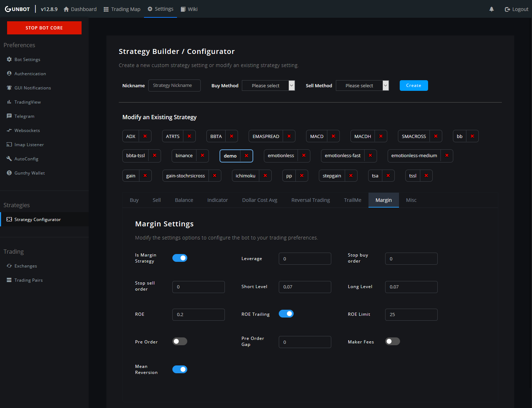The height and width of the screenshot is (408, 532).
Task: Open the Reversal Trading tab
Action: 310,200
